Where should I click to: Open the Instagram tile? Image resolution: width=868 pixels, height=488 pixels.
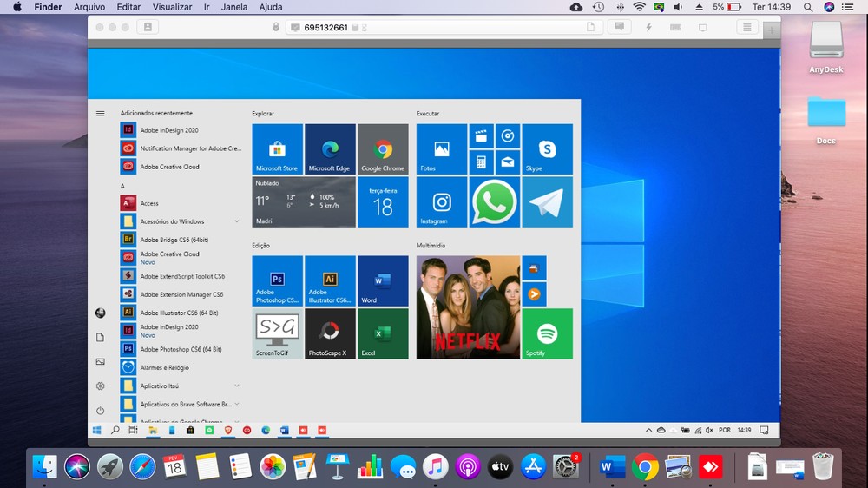coord(442,202)
